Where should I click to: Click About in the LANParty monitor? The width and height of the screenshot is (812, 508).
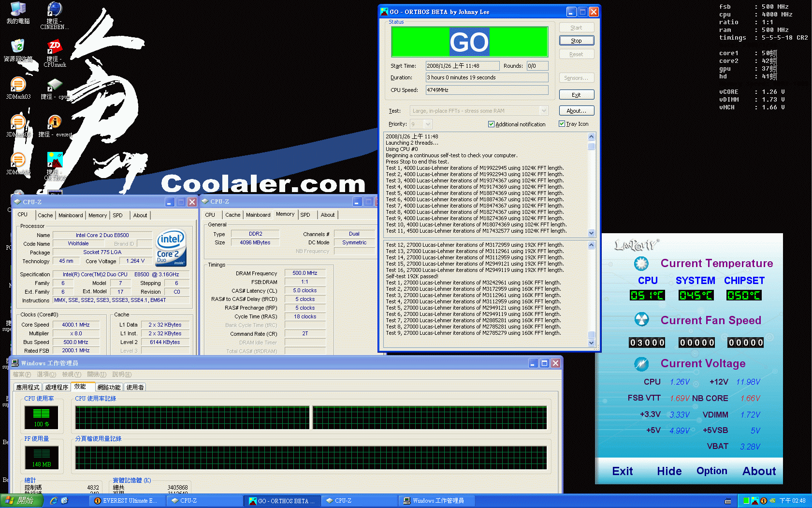(759, 471)
